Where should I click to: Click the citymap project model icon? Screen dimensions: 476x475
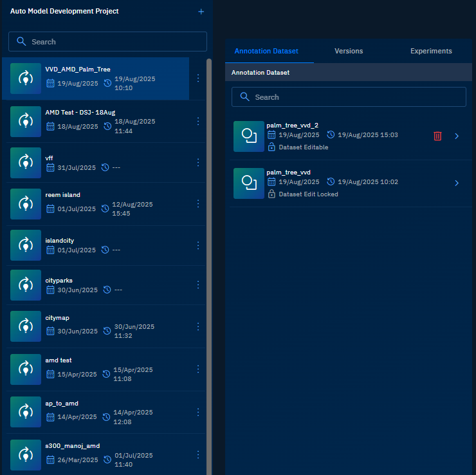26,326
